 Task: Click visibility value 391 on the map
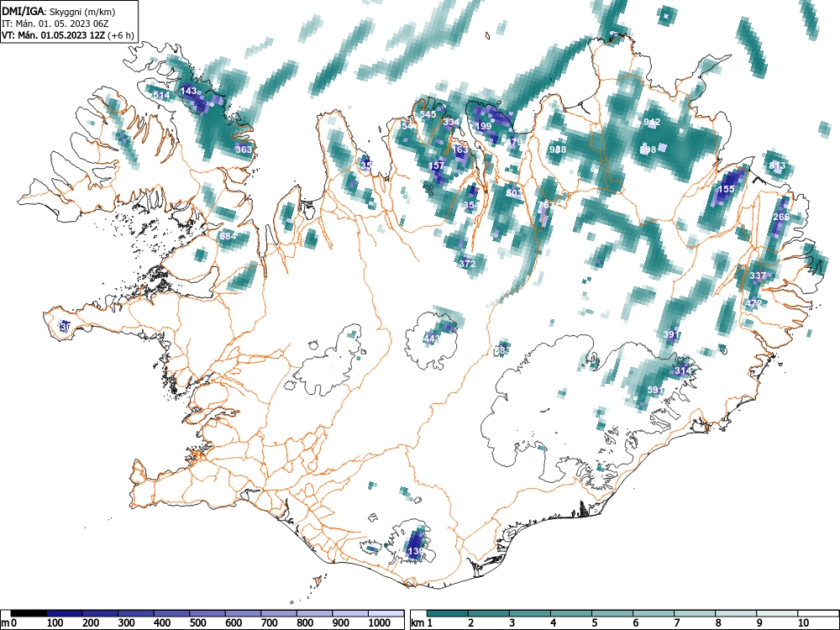pyautogui.click(x=671, y=333)
